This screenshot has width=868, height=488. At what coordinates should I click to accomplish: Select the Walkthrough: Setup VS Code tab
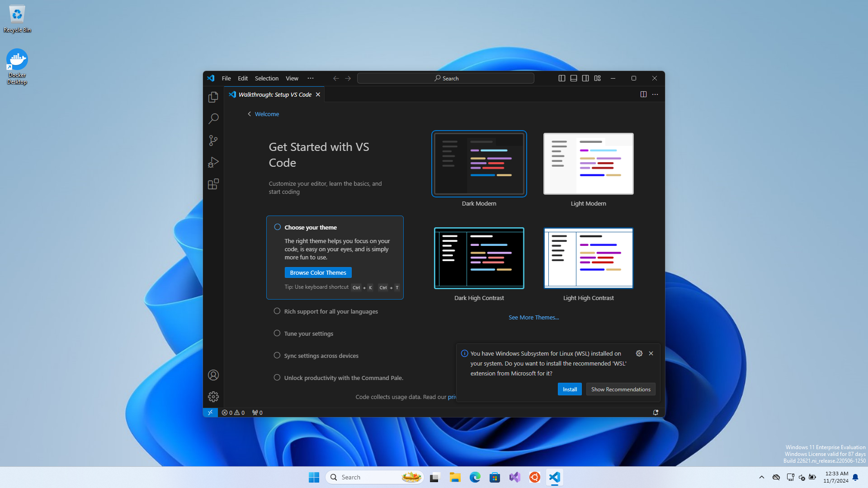274,94
